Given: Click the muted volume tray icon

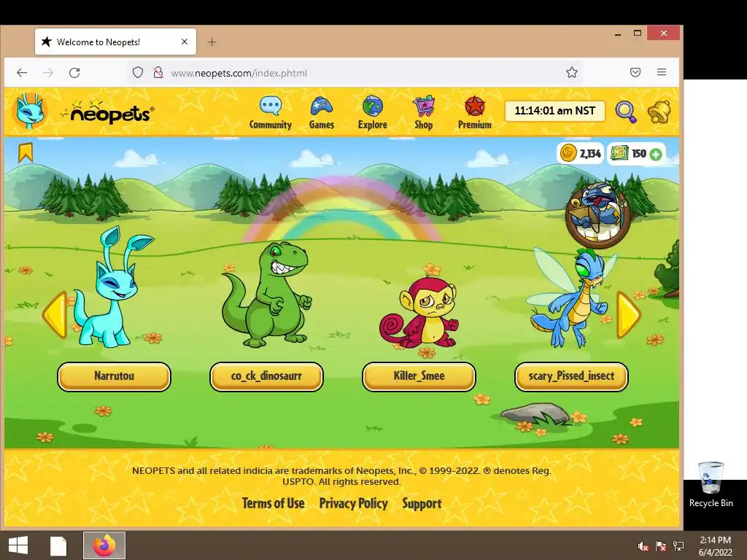Looking at the screenshot, I should click(643, 546).
